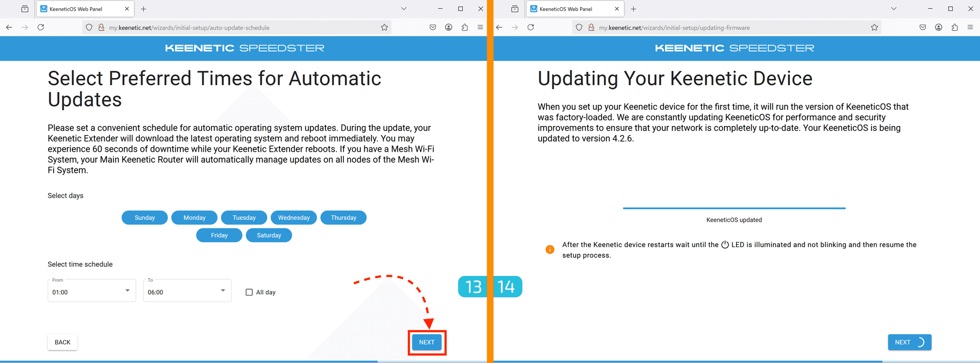The height and width of the screenshot is (363, 980).
Task: Toggle the Sunday day chip
Action: pos(145,217)
